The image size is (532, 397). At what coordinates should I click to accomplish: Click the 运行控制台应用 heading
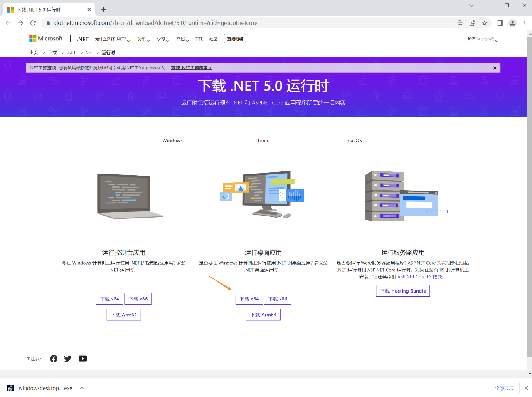(124, 253)
